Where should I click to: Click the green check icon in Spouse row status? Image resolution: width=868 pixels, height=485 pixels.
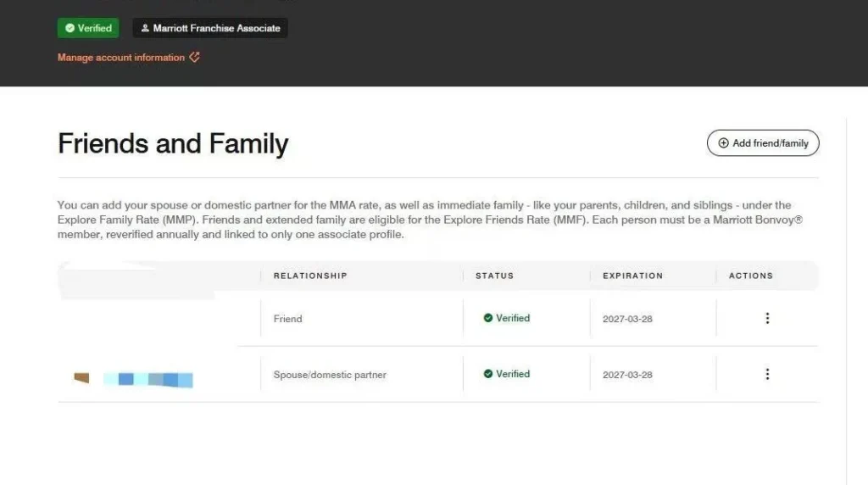pos(487,374)
